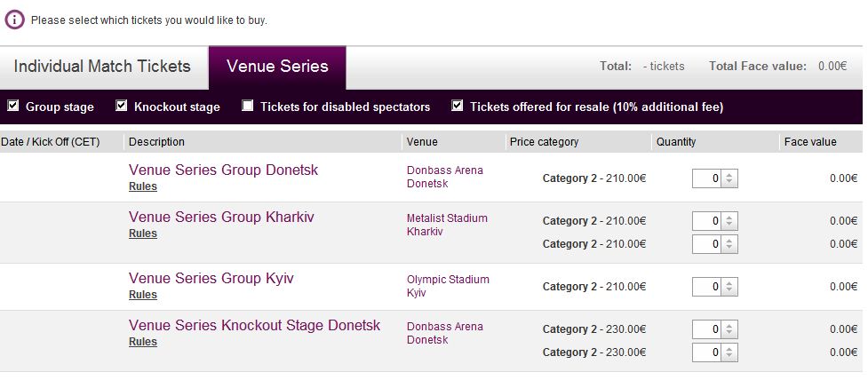Uncheck the Knockout stage checkbox
The width and height of the screenshot is (868, 380).
coord(123,107)
